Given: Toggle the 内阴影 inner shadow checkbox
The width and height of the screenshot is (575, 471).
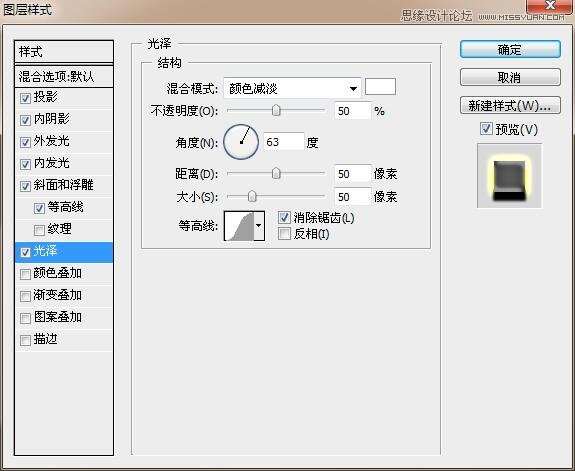Looking at the screenshot, I should click(25, 120).
